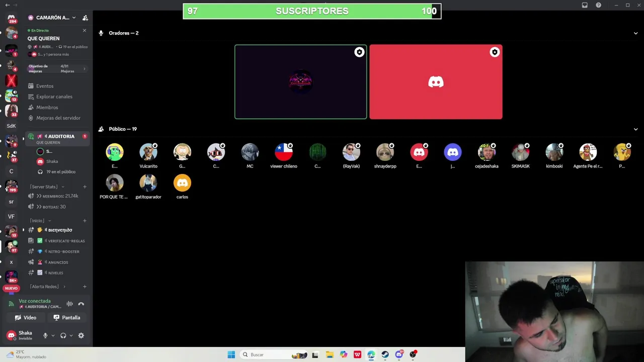Open Steam from the taskbar

click(385, 354)
